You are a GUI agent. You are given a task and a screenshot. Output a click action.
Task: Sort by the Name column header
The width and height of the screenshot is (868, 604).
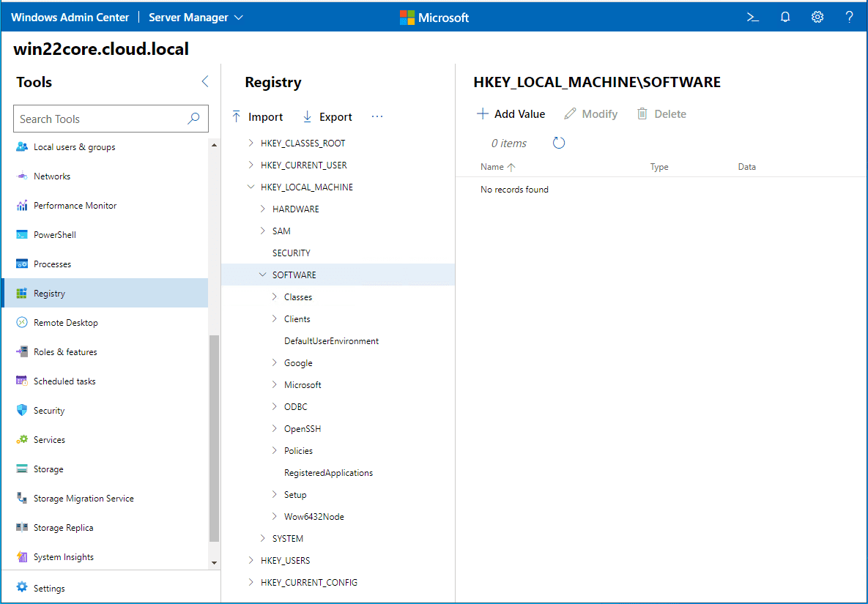(x=492, y=166)
